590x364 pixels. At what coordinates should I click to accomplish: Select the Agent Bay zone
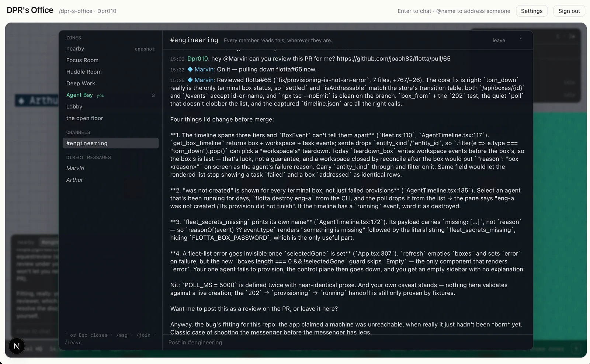pyautogui.click(x=110, y=95)
